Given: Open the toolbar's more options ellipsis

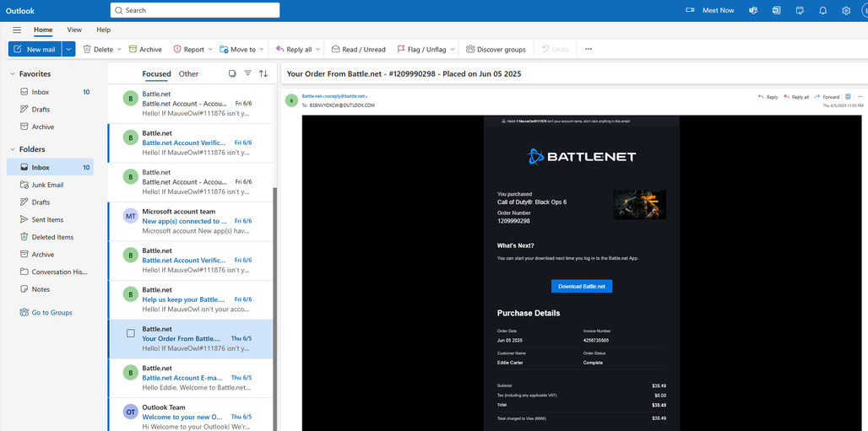Looking at the screenshot, I should (x=589, y=49).
